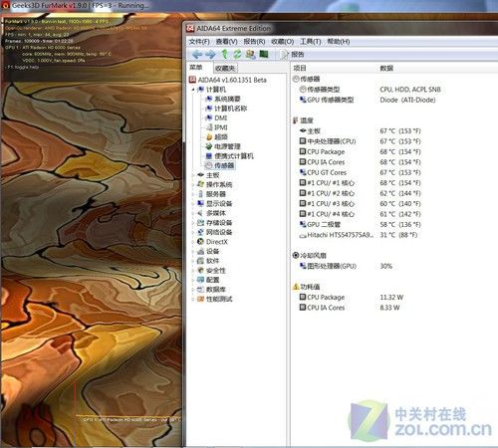Image resolution: width=498 pixels, height=448 pixels.
Task: Click the green Up arrow toolbar icon
Action: (225, 54)
